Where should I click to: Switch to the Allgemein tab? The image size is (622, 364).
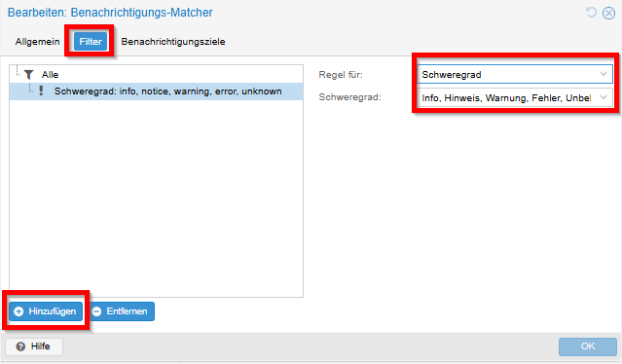coord(37,42)
